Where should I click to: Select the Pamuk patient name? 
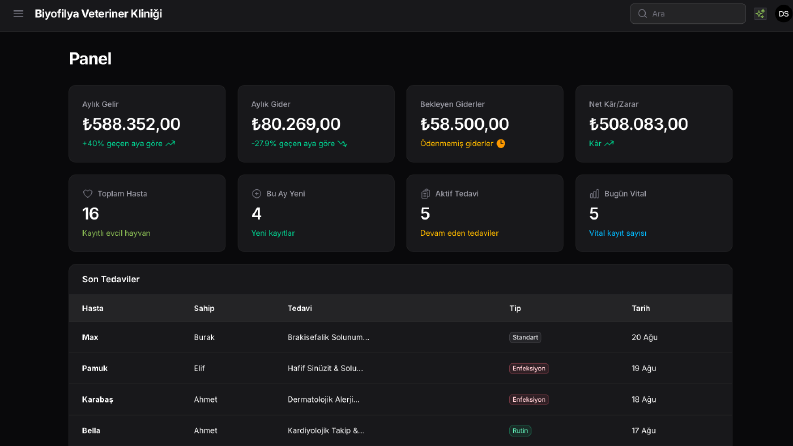95,368
